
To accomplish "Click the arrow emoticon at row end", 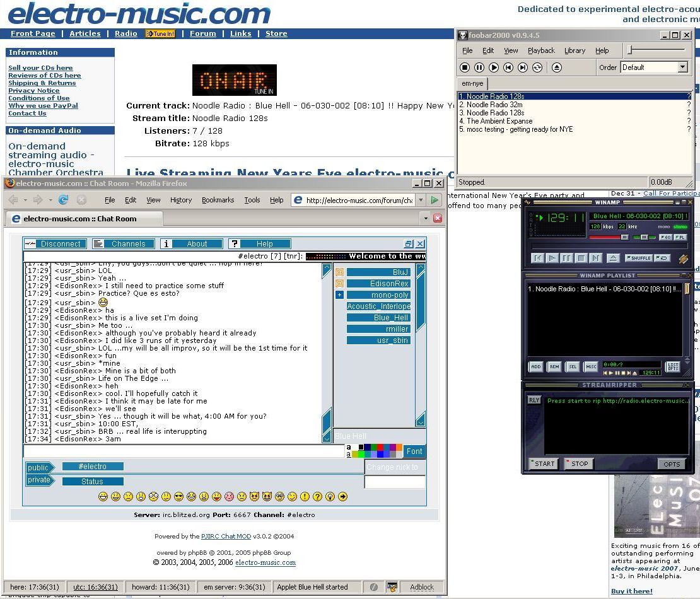I will tap(343, 496).
